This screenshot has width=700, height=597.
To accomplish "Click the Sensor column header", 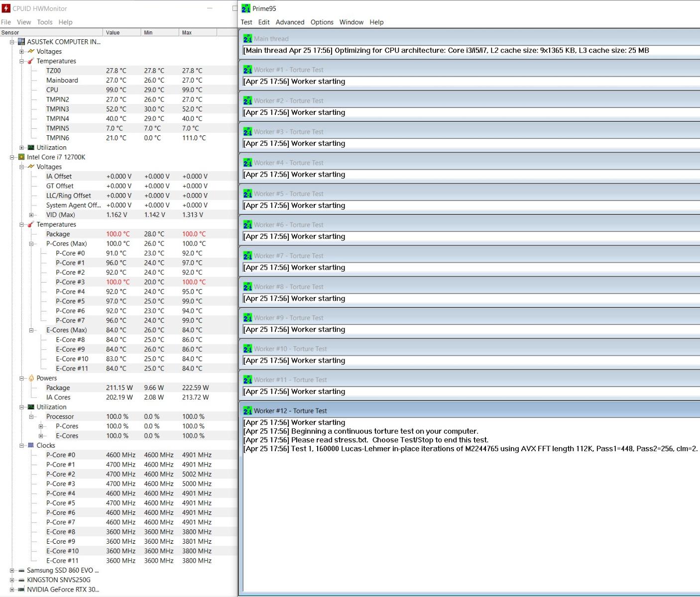I will click(52, 32).
